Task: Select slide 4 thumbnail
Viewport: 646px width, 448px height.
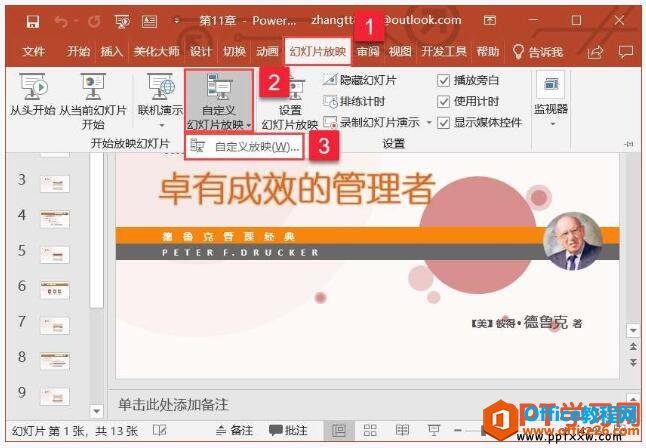Action: tap(55, 219)
